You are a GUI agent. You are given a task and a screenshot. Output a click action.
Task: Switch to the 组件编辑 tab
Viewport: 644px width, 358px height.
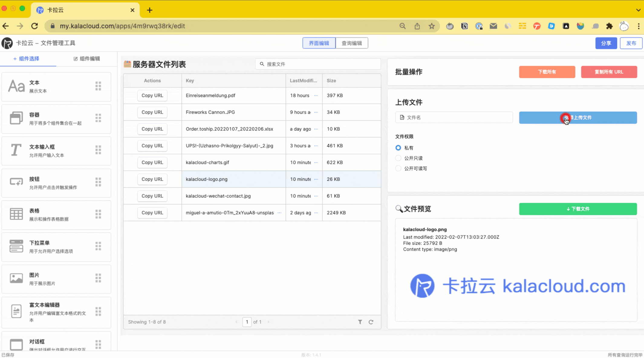click(86, 59)
